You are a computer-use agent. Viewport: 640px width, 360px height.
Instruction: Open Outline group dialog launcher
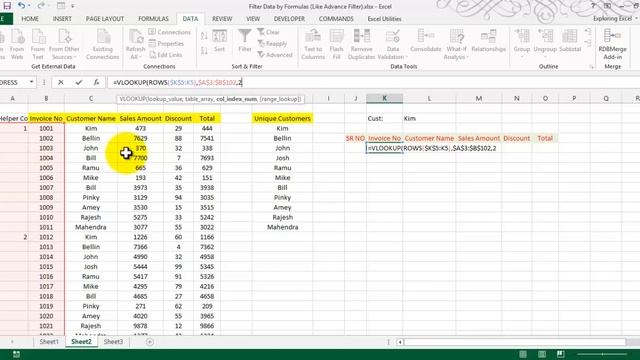tap(591, 67)
